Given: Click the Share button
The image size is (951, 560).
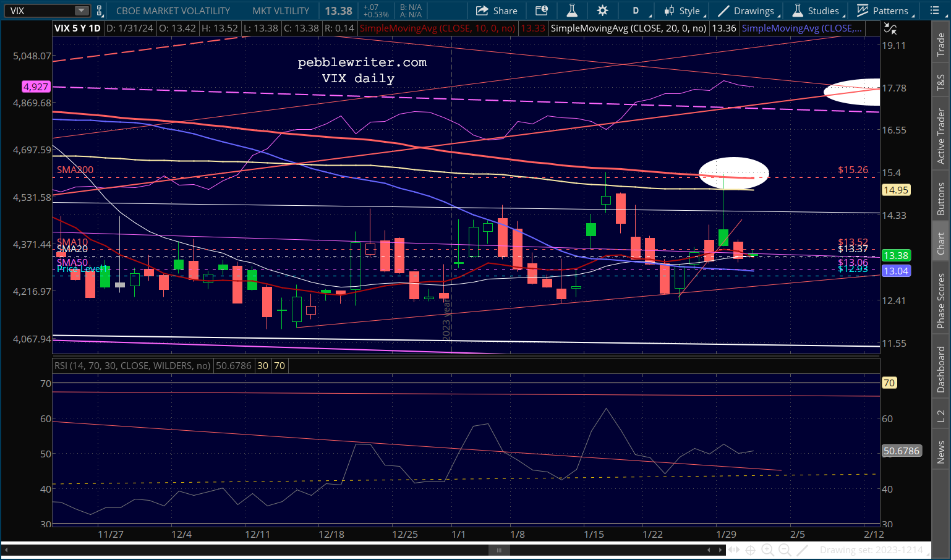Looking at the screenshot, I should pyautogui.click(x=497, y=11).
